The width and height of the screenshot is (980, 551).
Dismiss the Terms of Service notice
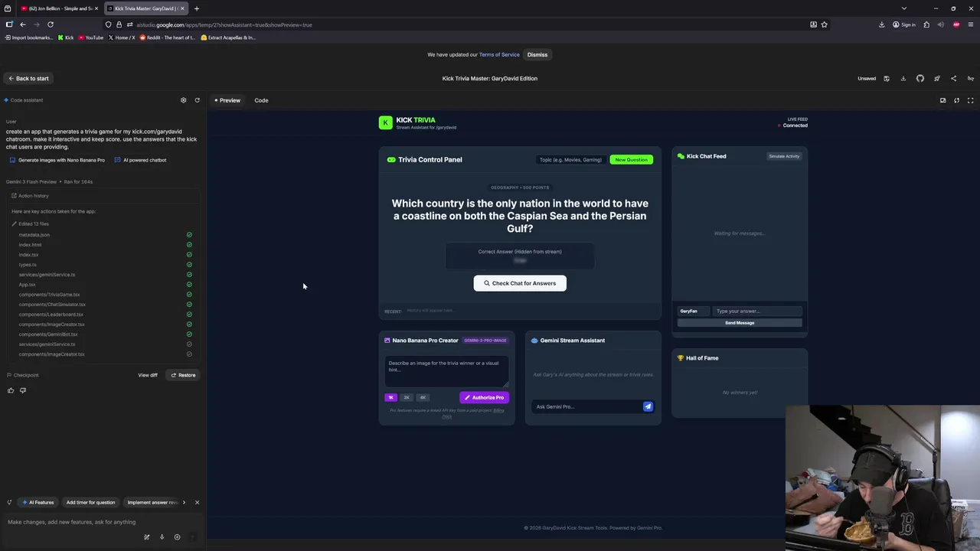tap(537, 54)
